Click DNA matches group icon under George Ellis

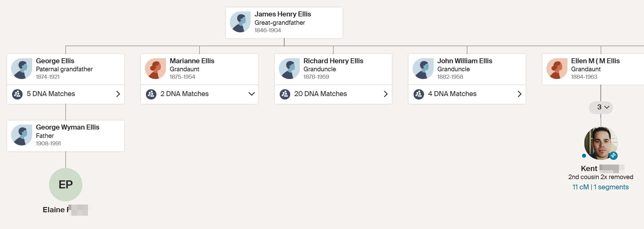click(17, 94)
